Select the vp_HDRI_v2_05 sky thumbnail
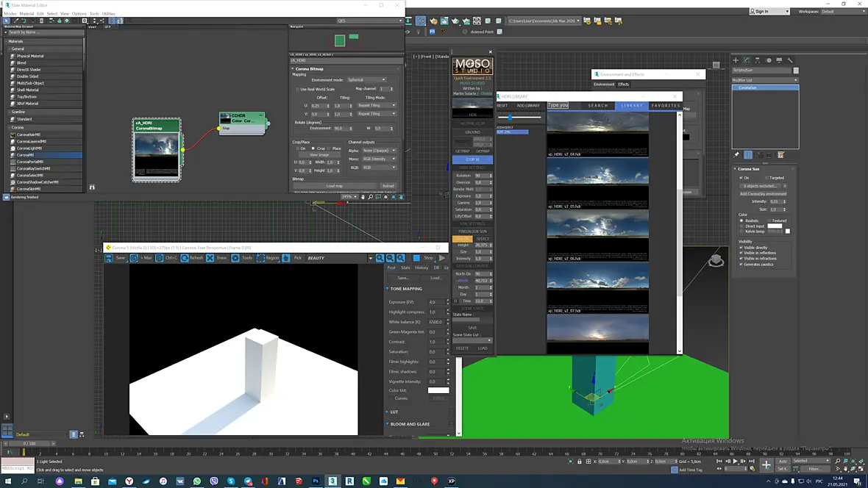The height and width of the screenshot is (488, 868). [x=597, y=171]
